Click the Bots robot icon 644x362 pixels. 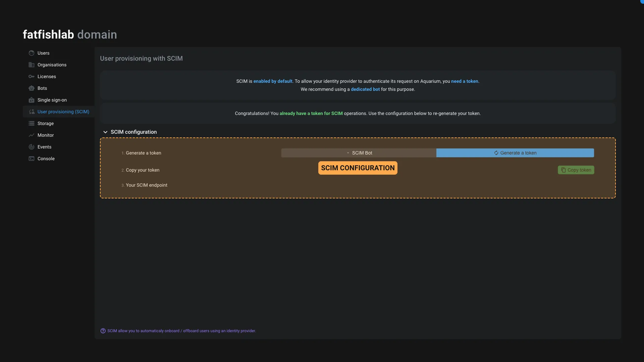coord(32,88)
